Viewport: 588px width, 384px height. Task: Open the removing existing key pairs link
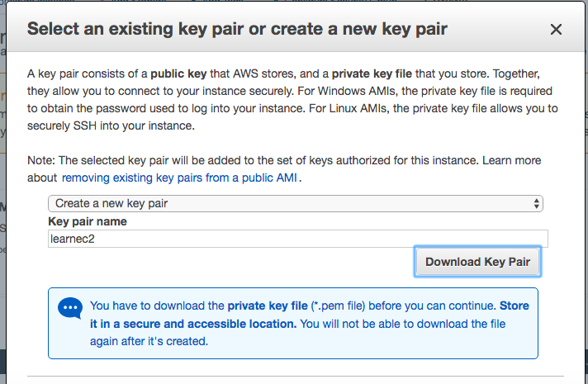179,178
